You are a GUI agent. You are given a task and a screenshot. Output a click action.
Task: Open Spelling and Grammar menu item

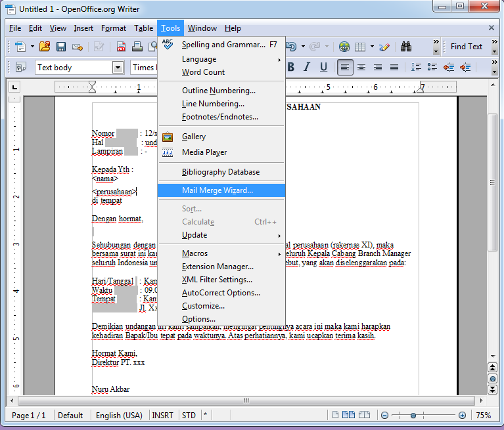click(x=221, y=45)
